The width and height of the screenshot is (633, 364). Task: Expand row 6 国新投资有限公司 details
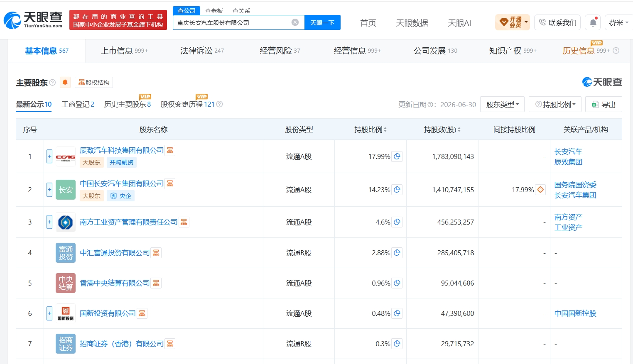49,313
